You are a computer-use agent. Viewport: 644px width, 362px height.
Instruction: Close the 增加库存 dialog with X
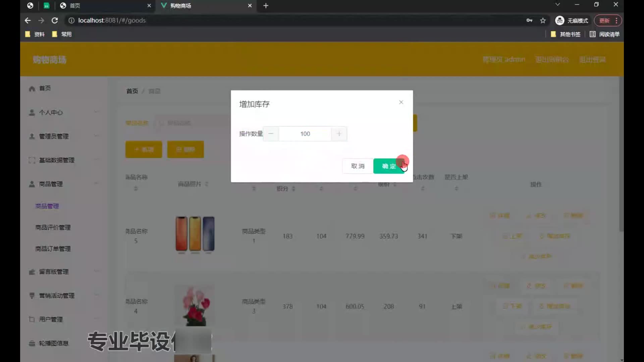coord(401,102)
